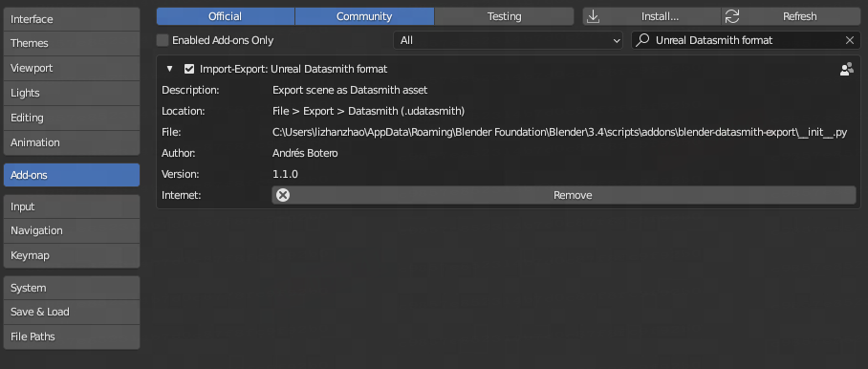This screenshot has height=369, width=868.
Task: Click the text Export scene as Datasmith asset
Action: 350,90
